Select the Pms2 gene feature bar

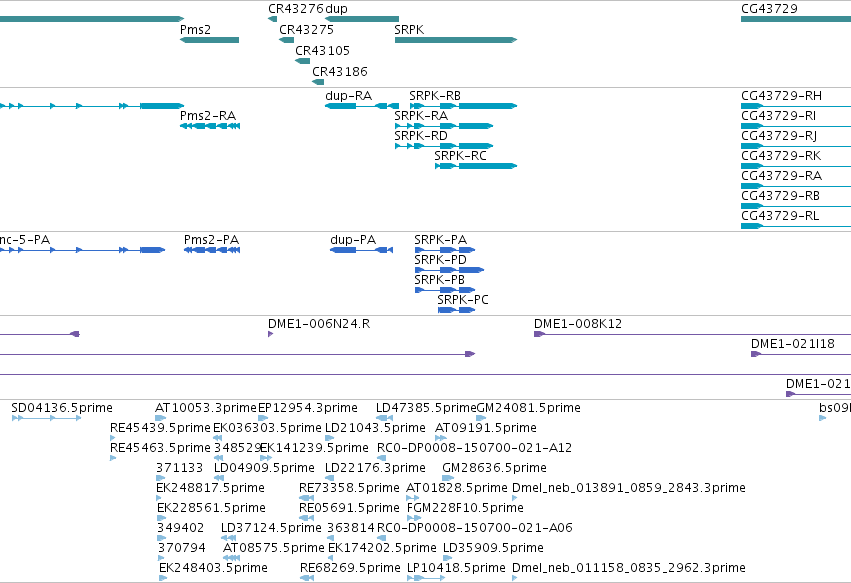209,40
